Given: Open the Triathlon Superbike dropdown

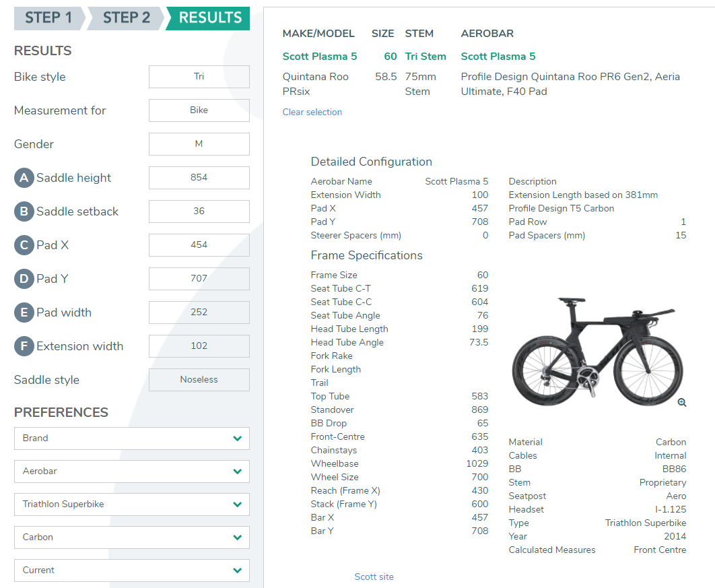Looking at the screenshot, I should pos(132,504).
